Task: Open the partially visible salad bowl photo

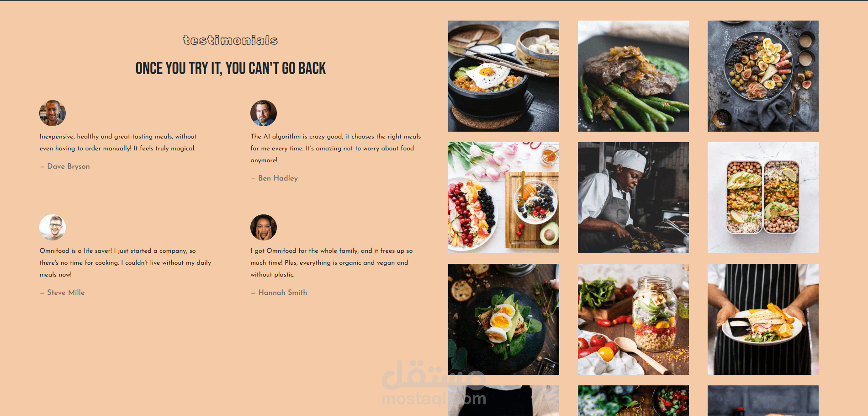Action: (633, 400)
